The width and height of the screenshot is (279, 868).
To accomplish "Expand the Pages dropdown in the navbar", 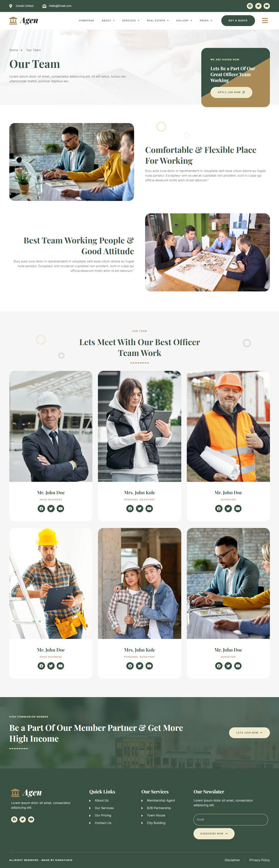I will pos(205,20).
